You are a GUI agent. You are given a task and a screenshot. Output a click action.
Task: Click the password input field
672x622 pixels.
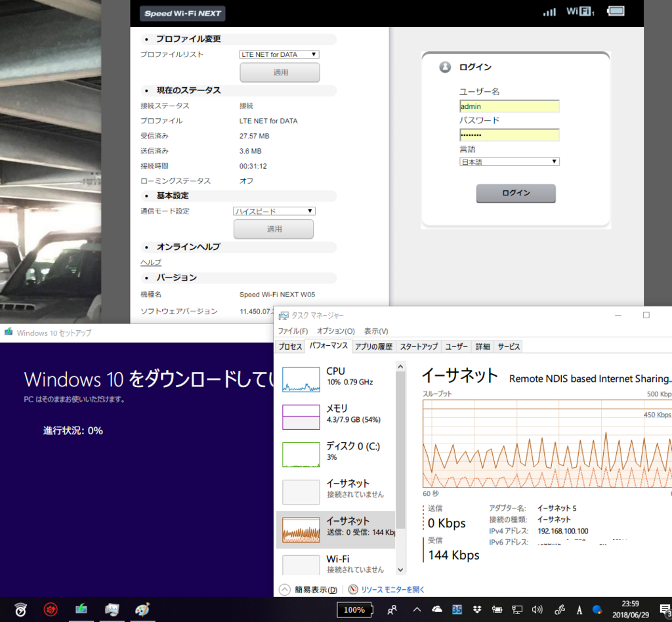pos(509,135)
